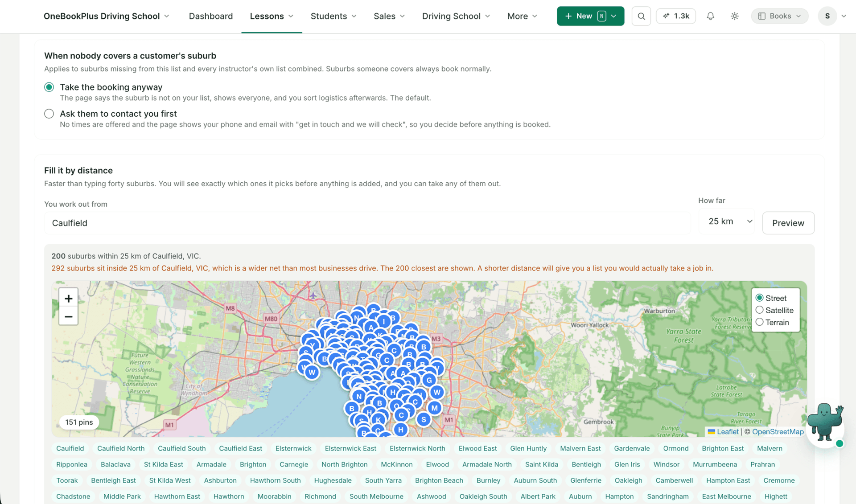Click the 151 pins badge
This screenshot has height=504, width=856.
[x=79, y=422]
